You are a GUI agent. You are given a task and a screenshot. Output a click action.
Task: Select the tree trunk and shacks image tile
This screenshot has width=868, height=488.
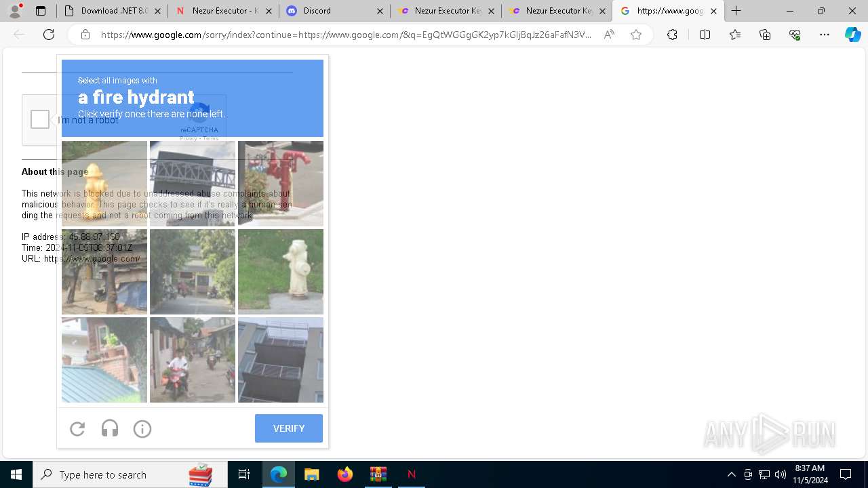tap(104, 272)
